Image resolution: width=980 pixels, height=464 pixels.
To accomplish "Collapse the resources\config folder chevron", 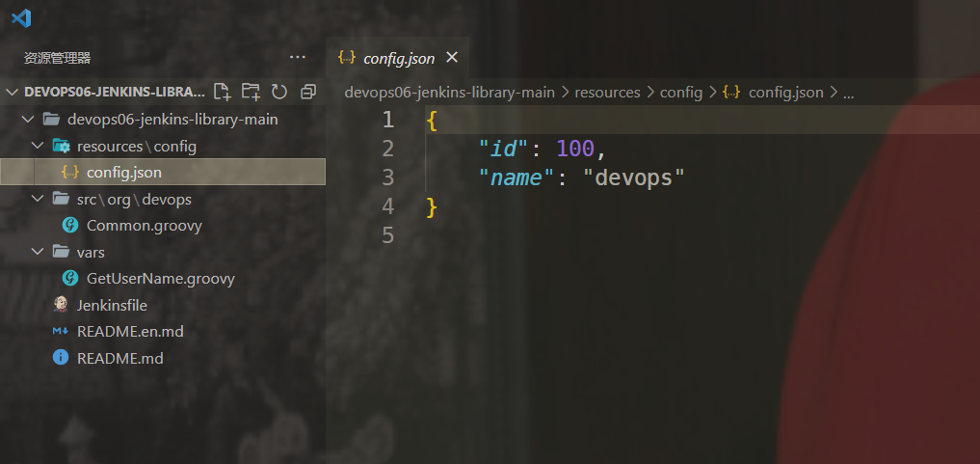I will [x=39, y=147].
